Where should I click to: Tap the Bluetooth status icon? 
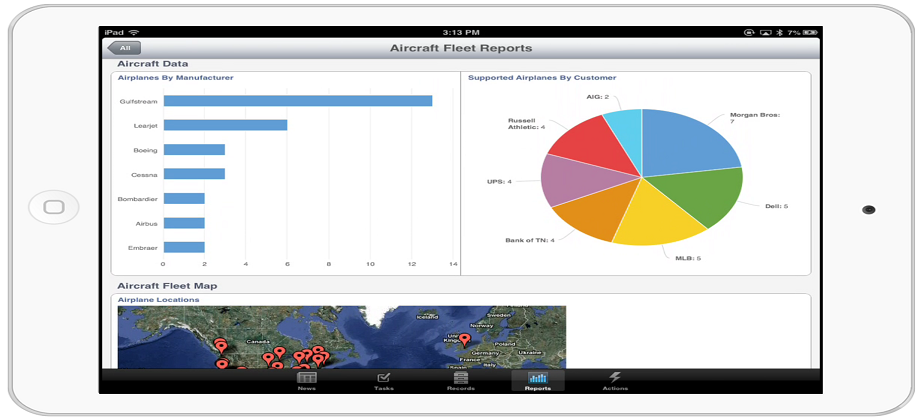click(780, 33)
